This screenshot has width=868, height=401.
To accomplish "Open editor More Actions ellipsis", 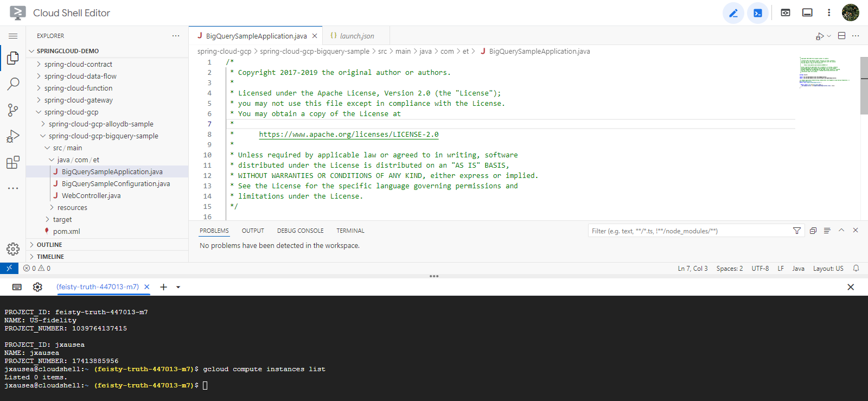I will [x=856, y=36].
